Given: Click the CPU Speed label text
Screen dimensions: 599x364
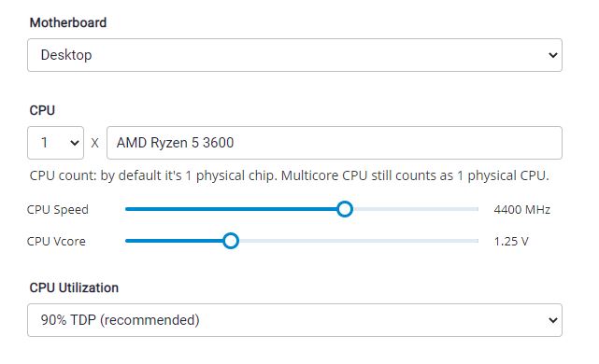Looking at the screenshot, I should pyautogui.click(x=58, y=209).
